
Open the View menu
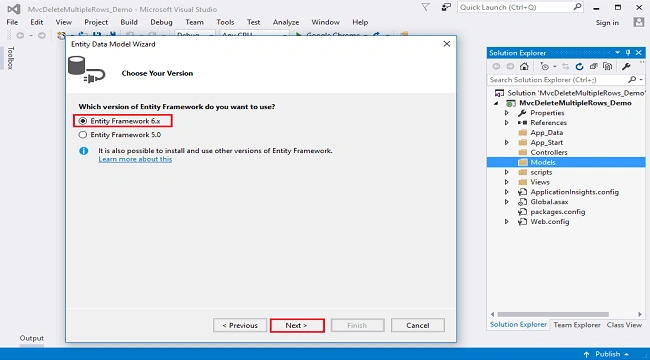point(63,22)
